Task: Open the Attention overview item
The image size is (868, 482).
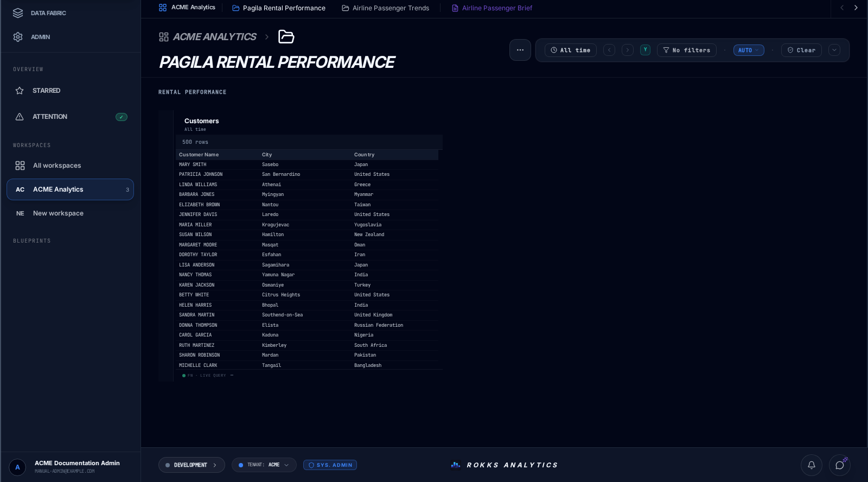Action: (x=71, y=117)
